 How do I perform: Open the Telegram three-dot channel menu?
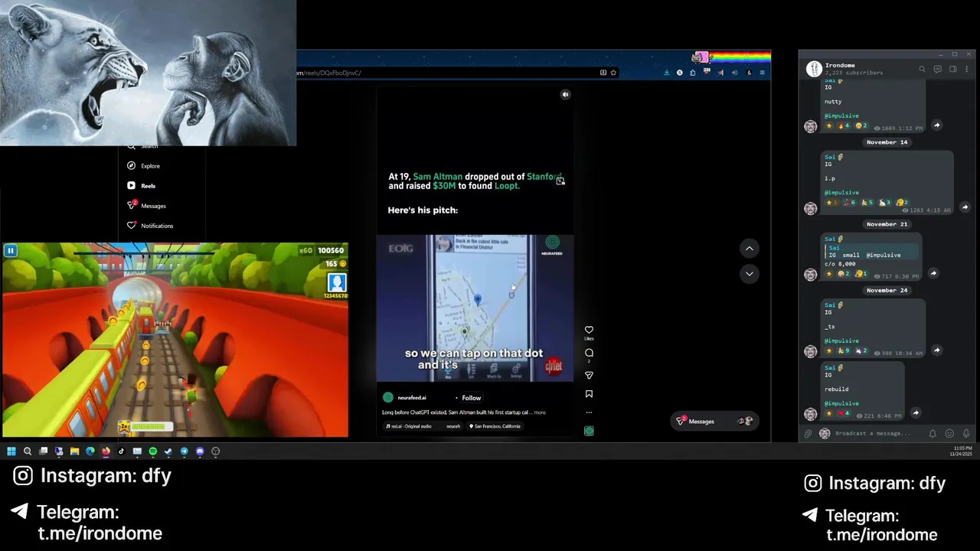(968, 69)
